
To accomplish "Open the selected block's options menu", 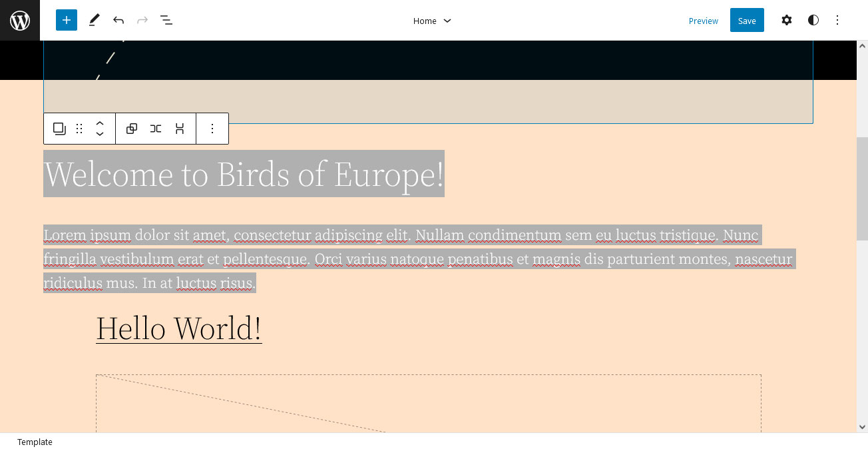I will 212,128.
